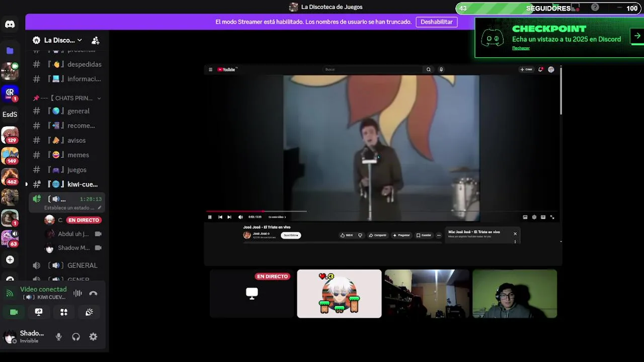644x362 pixels.
Task: Select webcam tile of person with headphones
Action: pyautogui.click(x=515, y=294)
